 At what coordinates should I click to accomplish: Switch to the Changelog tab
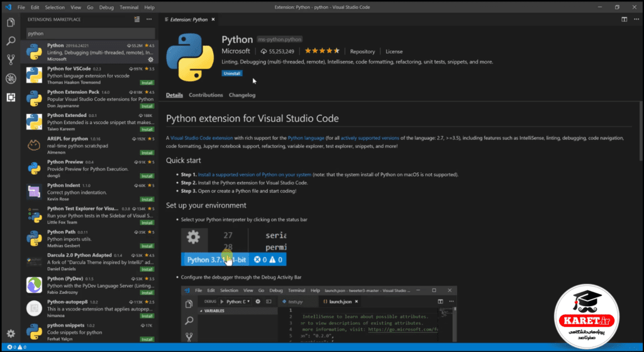242,95
